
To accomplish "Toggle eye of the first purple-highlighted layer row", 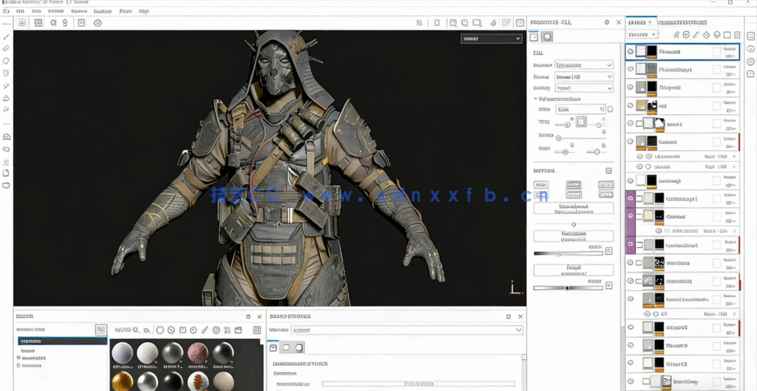I will tap(631, 198).
